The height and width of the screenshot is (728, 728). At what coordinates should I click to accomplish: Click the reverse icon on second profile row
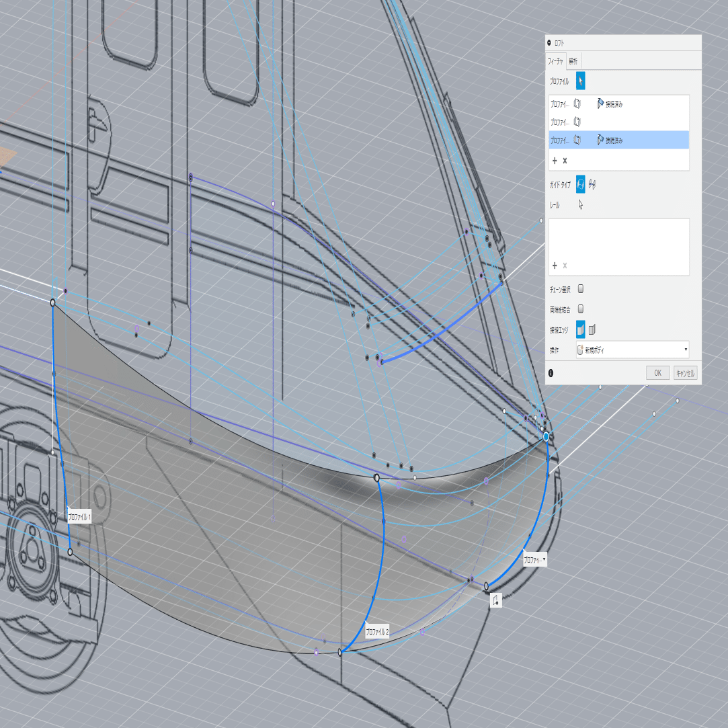(x=577, y=122)
